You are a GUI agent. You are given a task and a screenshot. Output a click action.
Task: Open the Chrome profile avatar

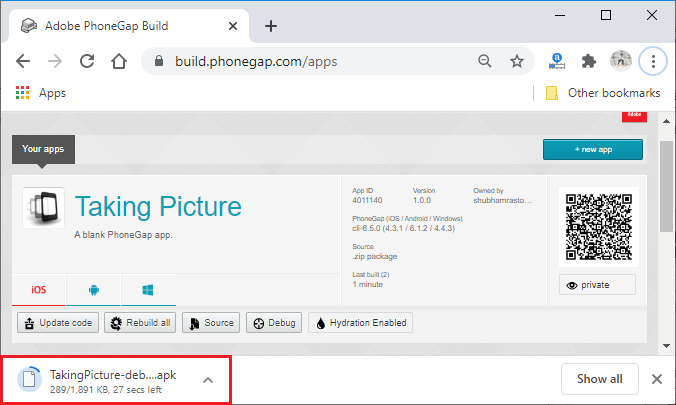point(621,61)
